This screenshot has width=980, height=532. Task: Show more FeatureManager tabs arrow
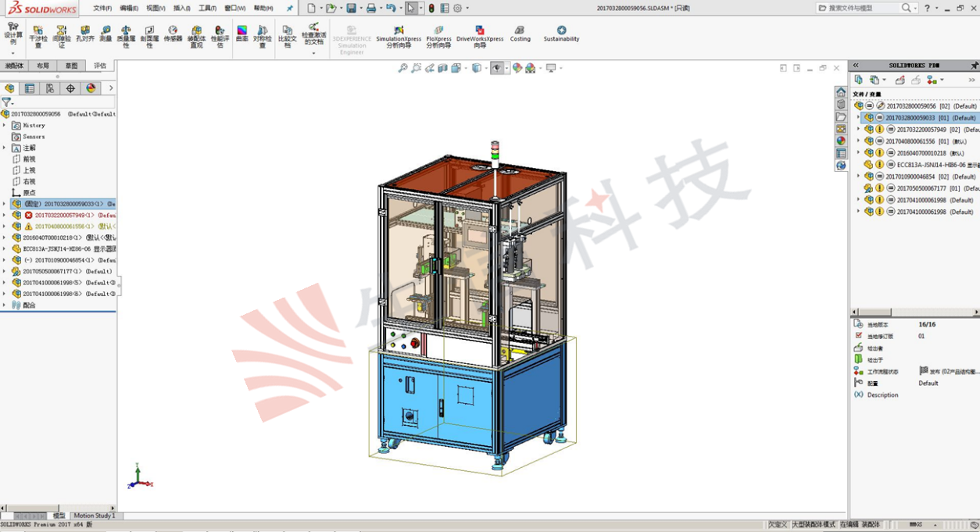111,88
